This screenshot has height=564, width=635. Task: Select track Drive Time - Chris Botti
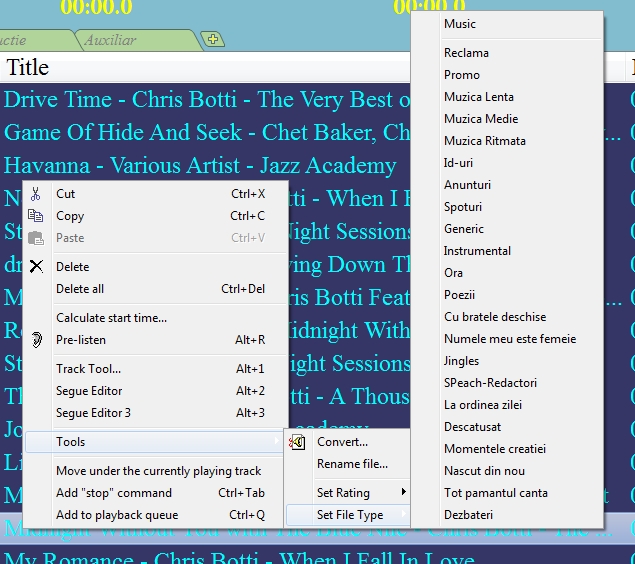click(x=205, y=100)
